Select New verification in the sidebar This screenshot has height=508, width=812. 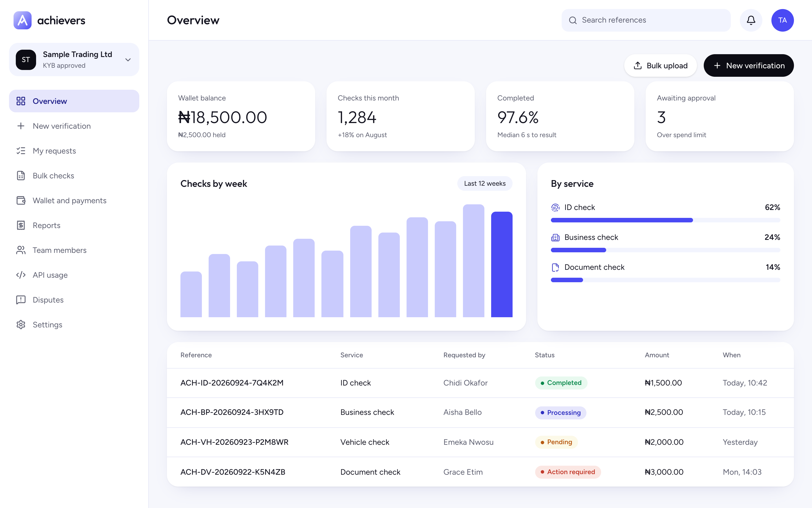point(74,126)
